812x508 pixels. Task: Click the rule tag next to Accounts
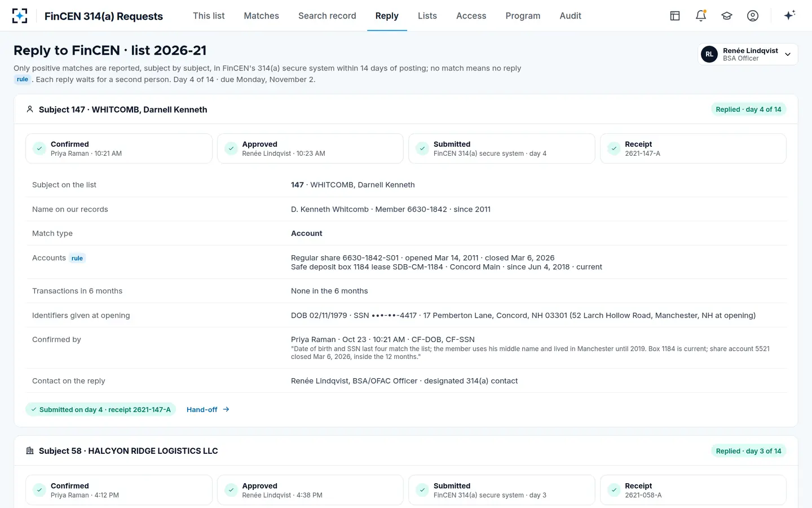[x=77, y=259]
